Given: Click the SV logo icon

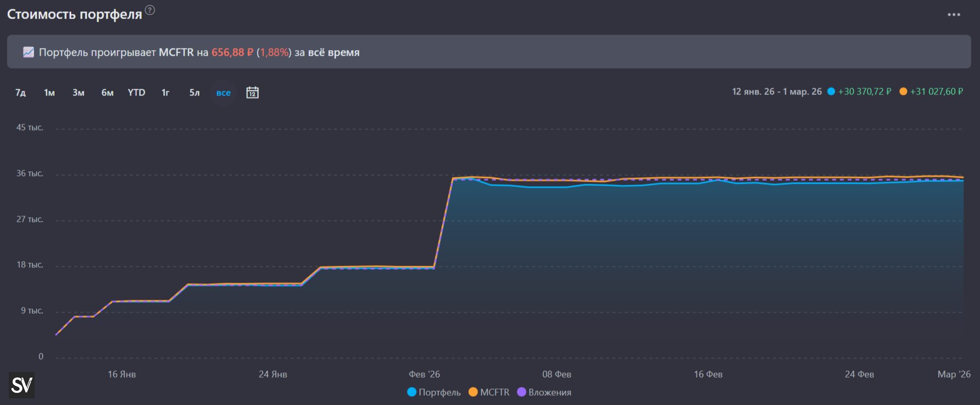Looking at the screenshot, I should pyautogui.click(x=22, y=385).
